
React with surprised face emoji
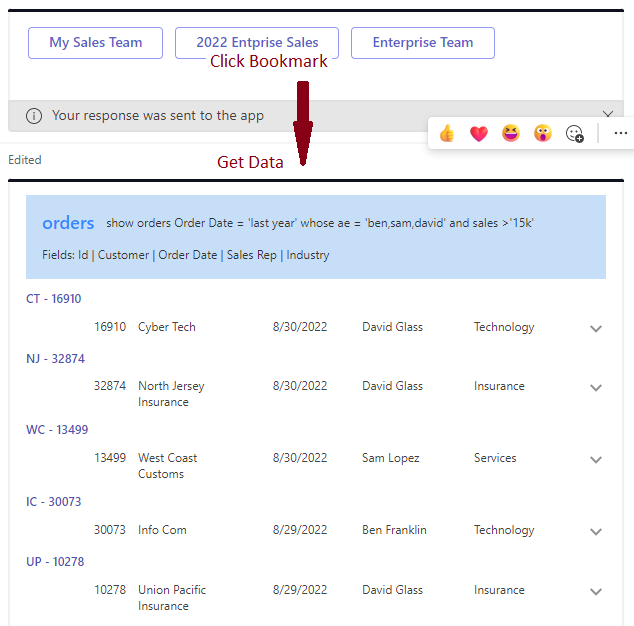click(543, 133)
